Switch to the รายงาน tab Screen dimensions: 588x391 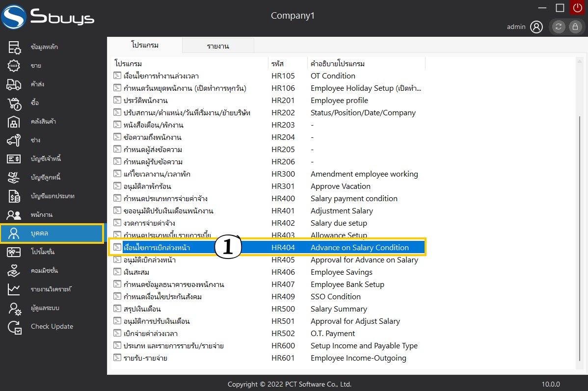[218, 46]
